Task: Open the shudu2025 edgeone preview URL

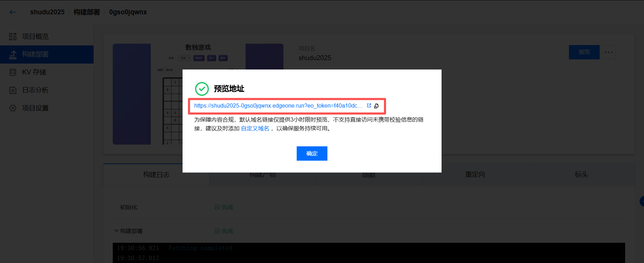Action: (278, 105)
